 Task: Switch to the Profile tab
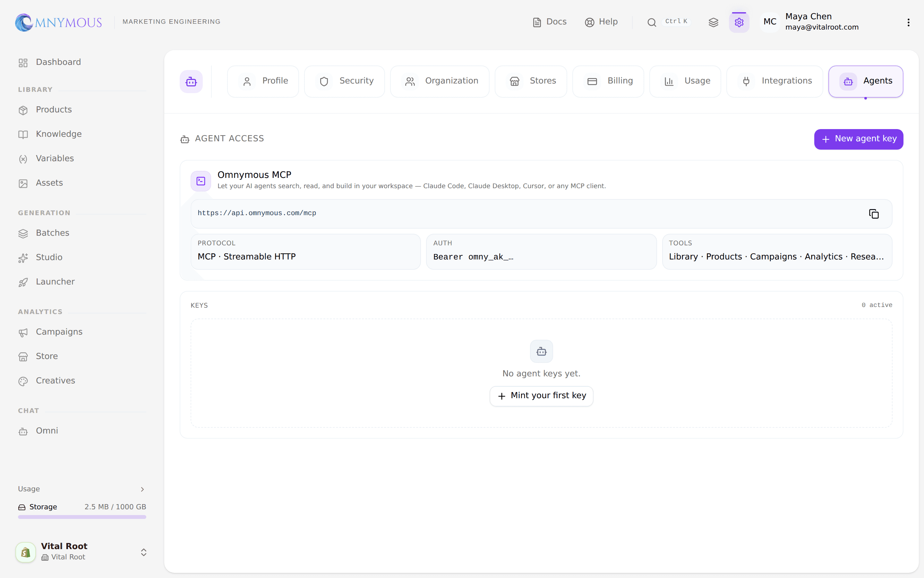(263, 82)
